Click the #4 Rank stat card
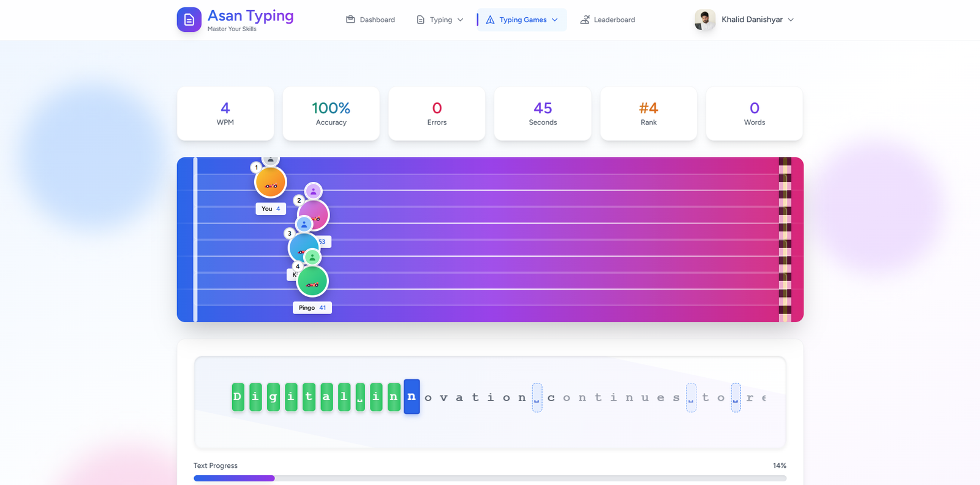980x485 pixels. (648, 113)
